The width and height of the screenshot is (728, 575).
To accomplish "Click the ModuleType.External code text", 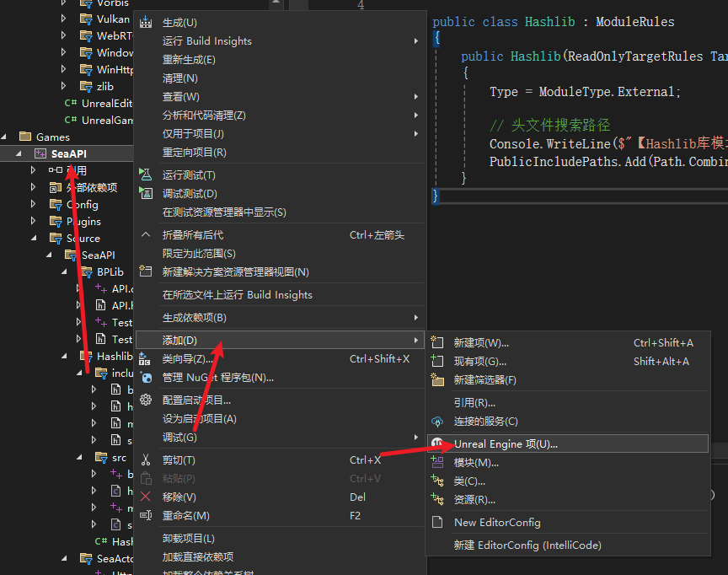I will coord(608,92).
